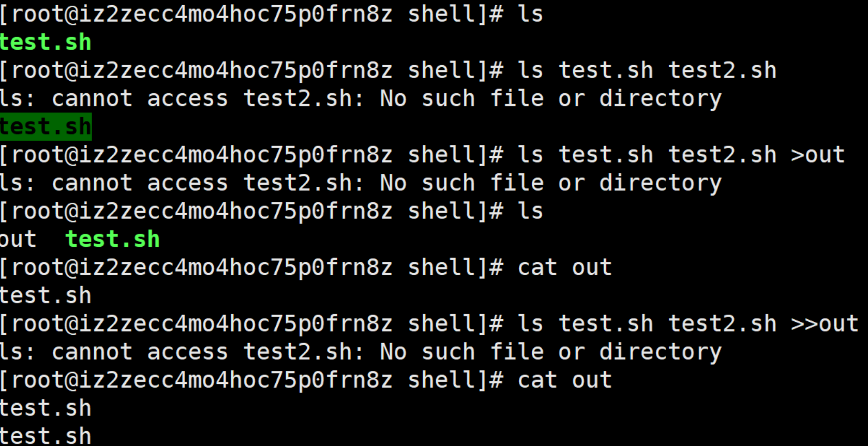Image resolution: width=868 pixels, height=446 pixels.
Task: Click the green test.sh under the first ls
Action: pos(46,42)
